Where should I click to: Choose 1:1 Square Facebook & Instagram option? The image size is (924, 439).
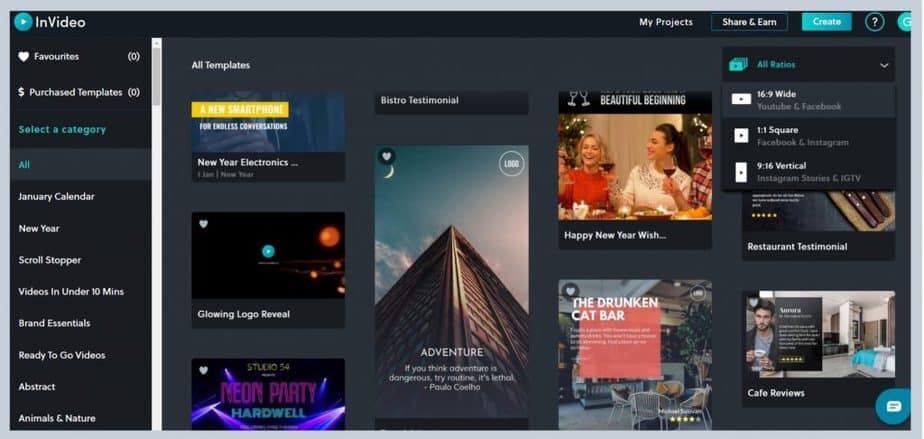[x=808, y=136]
